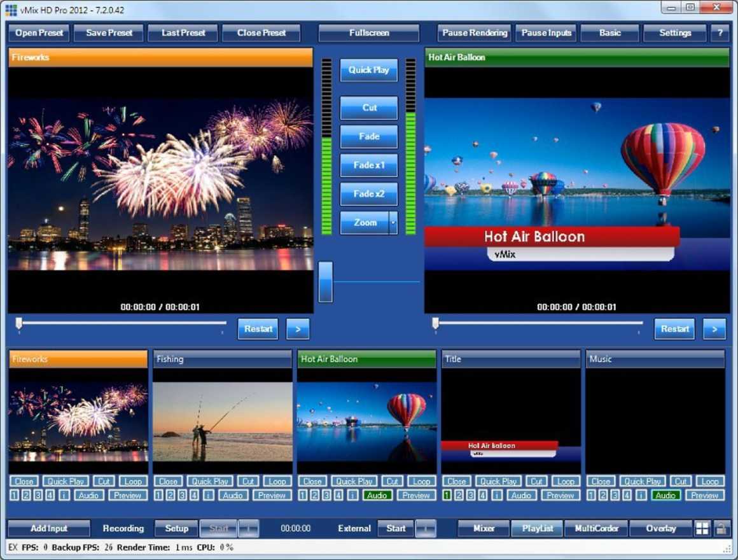Open the Recording Start options arrow
The height and width of the screenshot is (560, 738).
click(x=249, y=528)
